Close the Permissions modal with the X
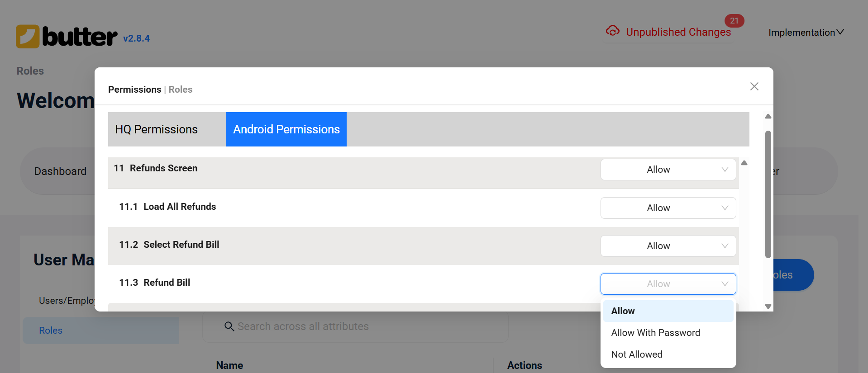868x373 pixels. coord(754,86)
